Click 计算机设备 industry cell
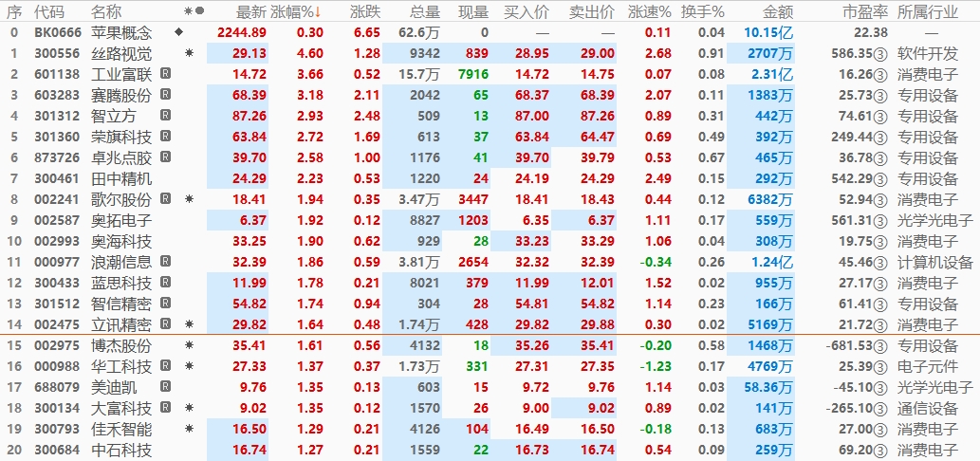The image size is (980, 461). pos(935,262)
